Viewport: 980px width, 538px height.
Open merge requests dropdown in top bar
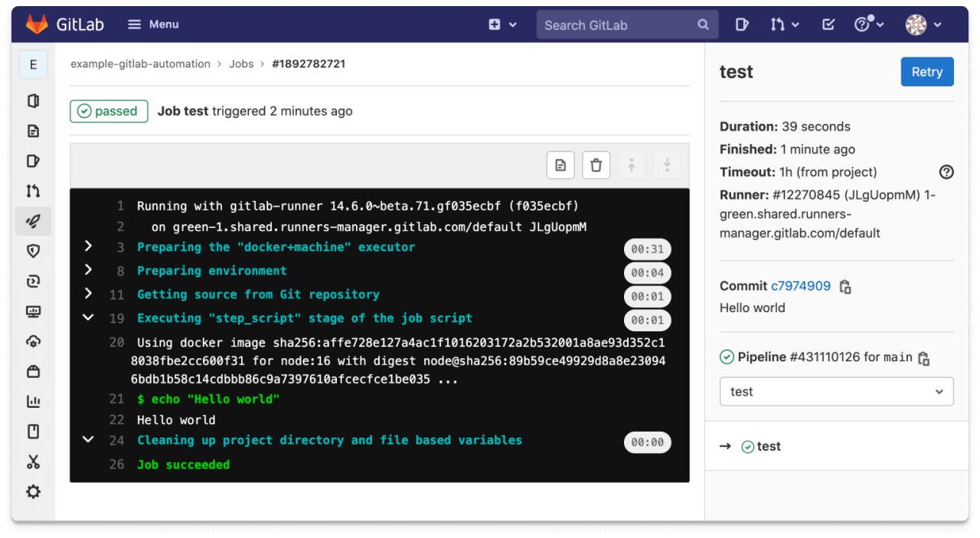coord(785,24)
